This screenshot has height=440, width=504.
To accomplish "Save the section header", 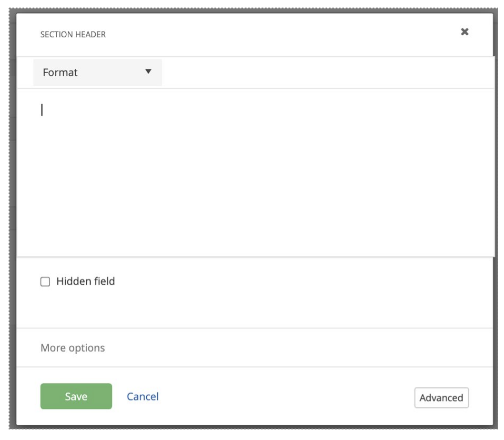I will coord(76,396).
